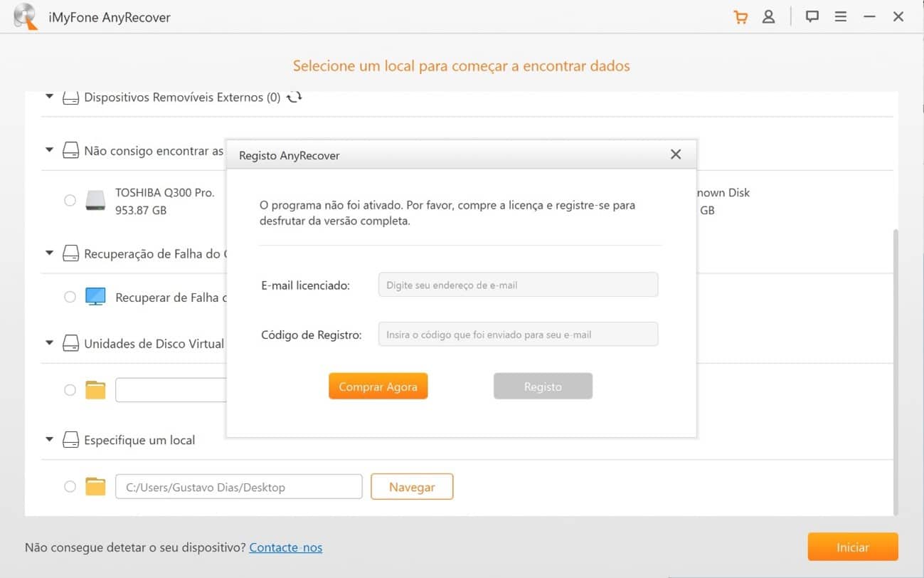This screenshot has width=924, height=578.
Task: Collapse Dispositivos Removíveis Externos section
Action: [x=49, y=97]
